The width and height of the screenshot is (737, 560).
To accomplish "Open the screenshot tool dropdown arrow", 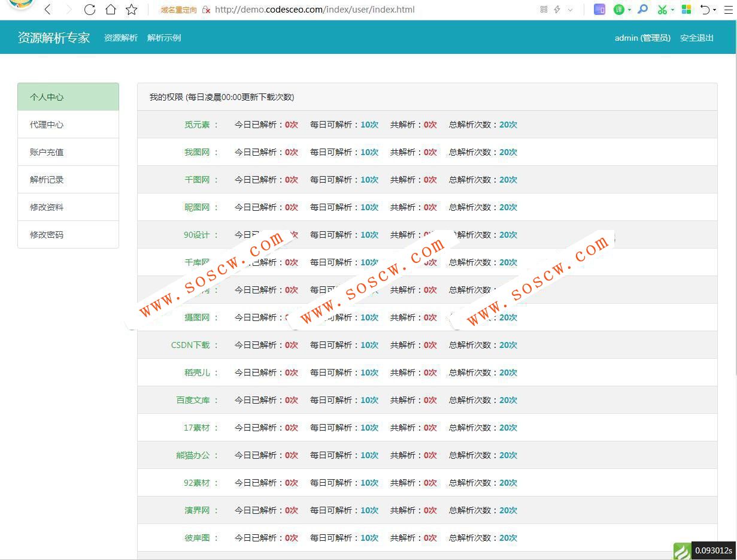I will pos(673,10).
